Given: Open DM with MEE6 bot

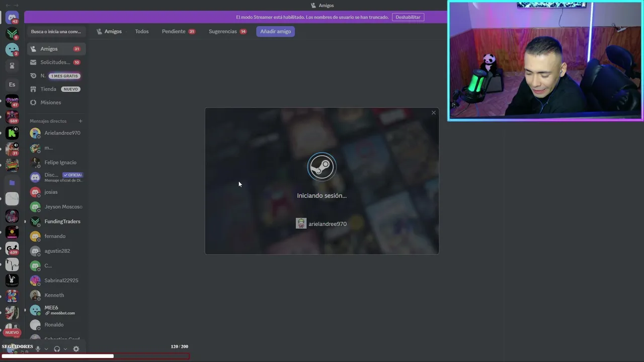Looking at the screenshot, I should coord(56,310).
